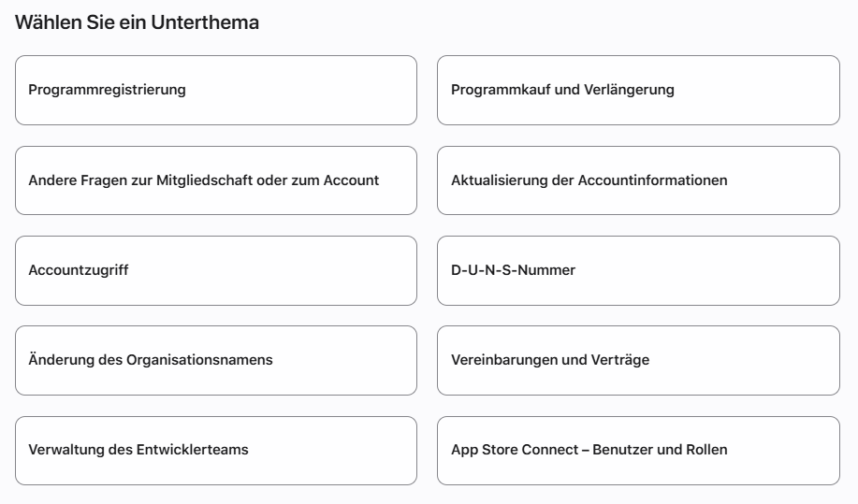Viewport: 858px width, 504px height.
Task: Choose Änderung des Organisationsnamens
Action: click(216, 360)
